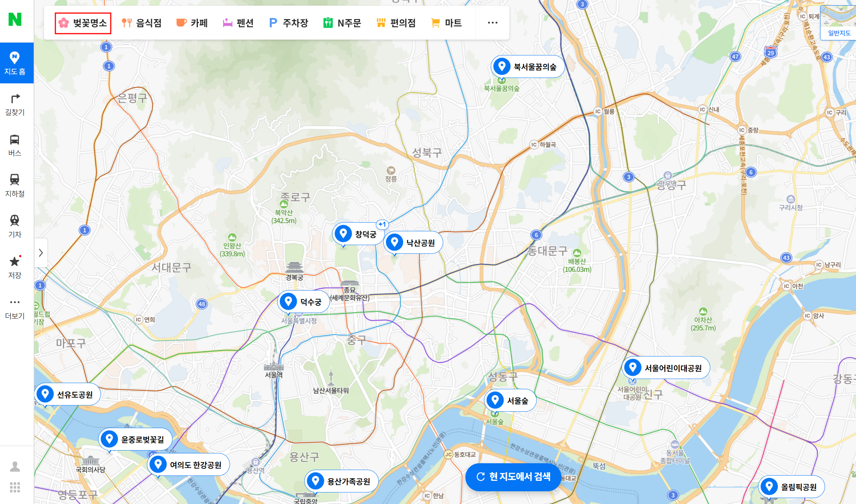Expand the collapsed side panel arrow

coord(41,253)
